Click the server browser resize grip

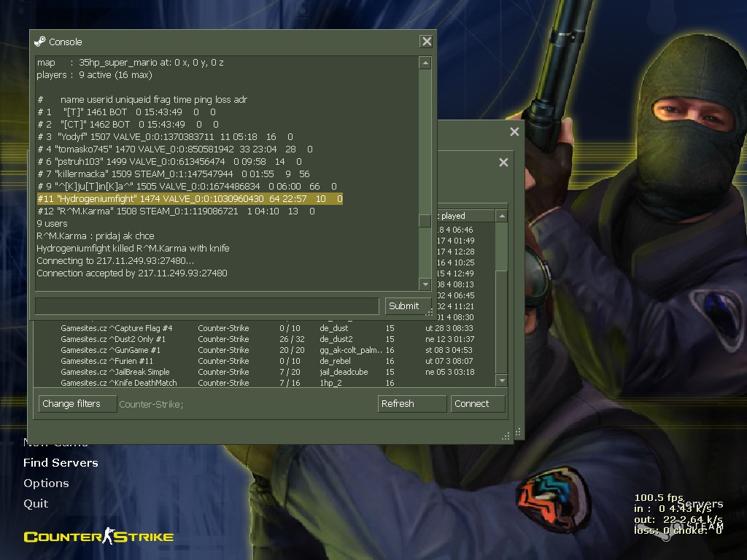pyautogui.click(x=506, y=436)
